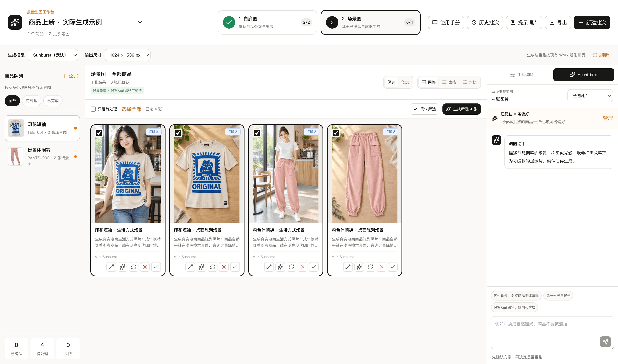Viewport: 618px width, 364px height.
Task: Uncheck the 印花短袖·生活方式场景 card checkbox
Action: pos(99,133)
